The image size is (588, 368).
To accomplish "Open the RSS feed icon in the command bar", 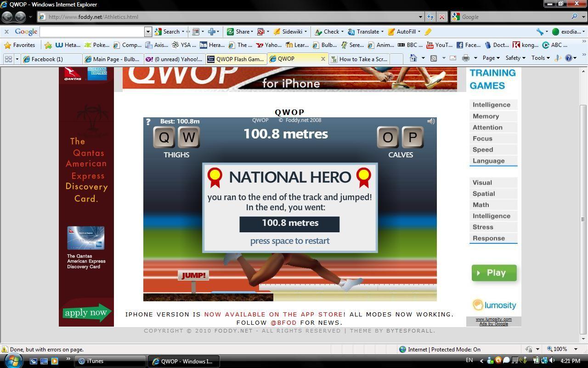I will (x=433, y=59).
